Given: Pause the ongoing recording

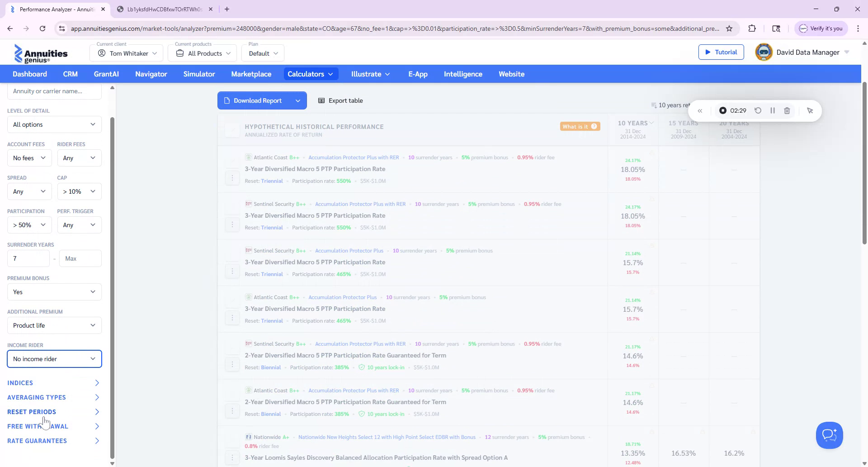Looking at the screenshot, I should pyautogui.click(x=772, y=110).
